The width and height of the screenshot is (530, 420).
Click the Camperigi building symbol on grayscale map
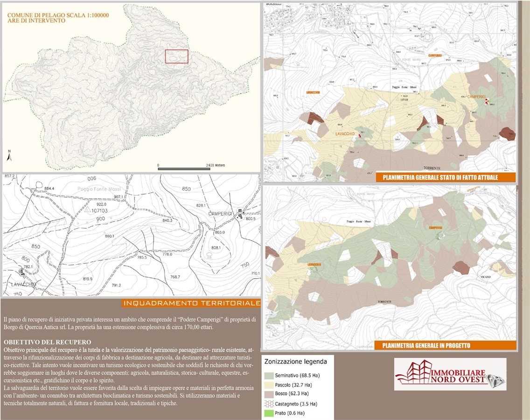(x=240, y=212)
